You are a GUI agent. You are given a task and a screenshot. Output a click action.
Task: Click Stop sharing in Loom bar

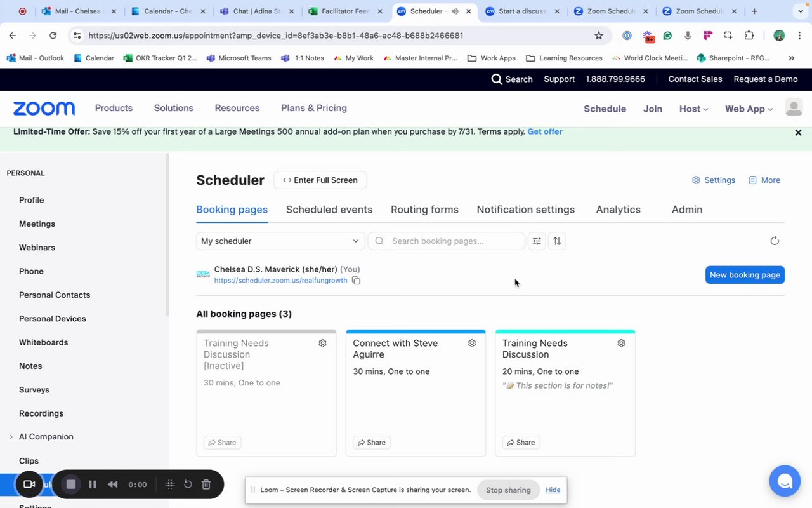[x=508, y=490]
